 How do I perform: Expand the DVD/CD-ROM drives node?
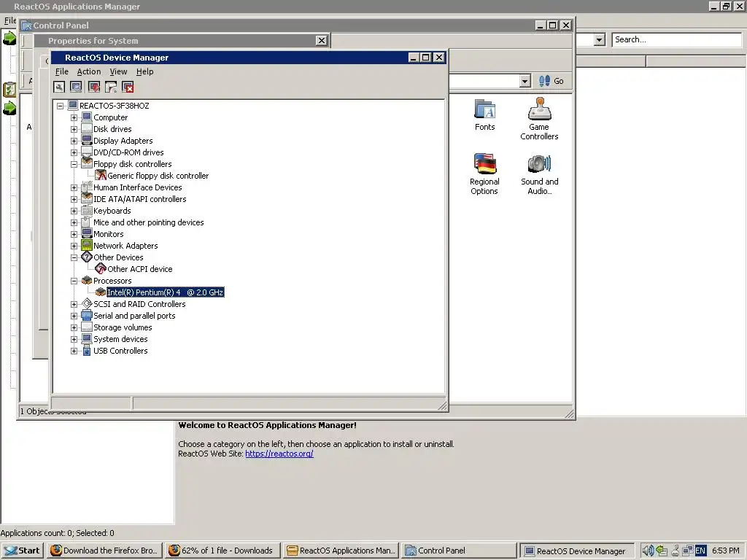point(74,152)
